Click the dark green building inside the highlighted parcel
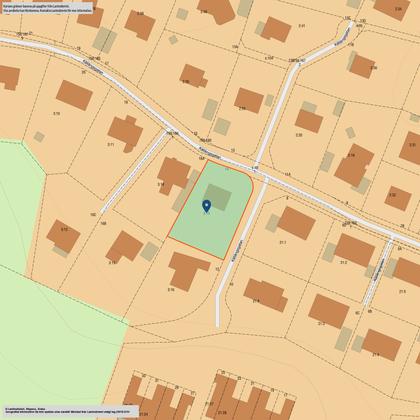 (218, 197)
